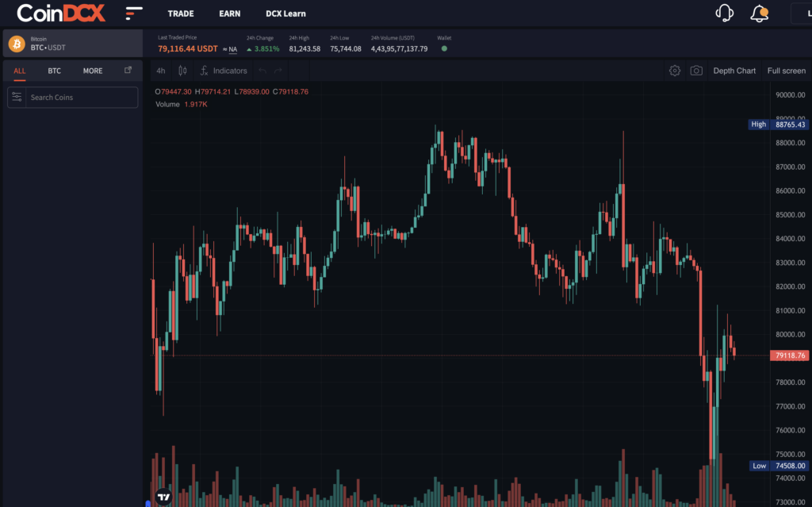This screenshot has height=507, width=812.
Task: Click the headset support icon
Action: tap(722, 13)
